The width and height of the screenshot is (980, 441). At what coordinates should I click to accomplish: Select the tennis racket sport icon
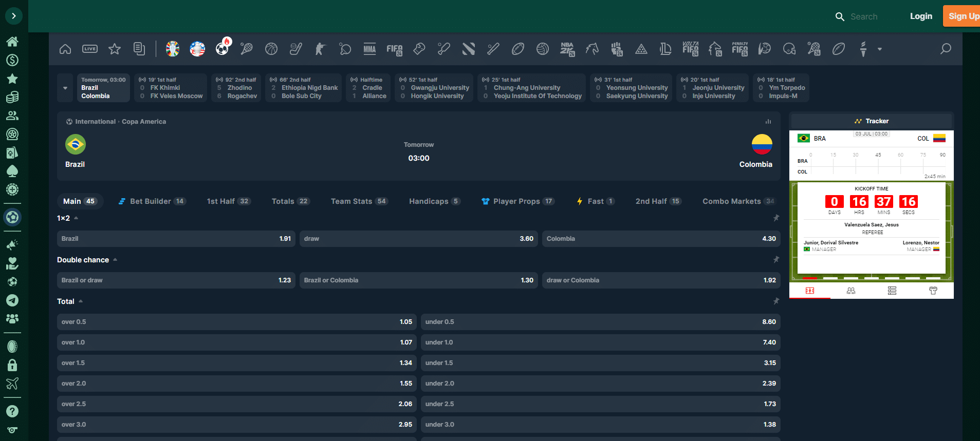pyautogui.click(x=247, y=49)
